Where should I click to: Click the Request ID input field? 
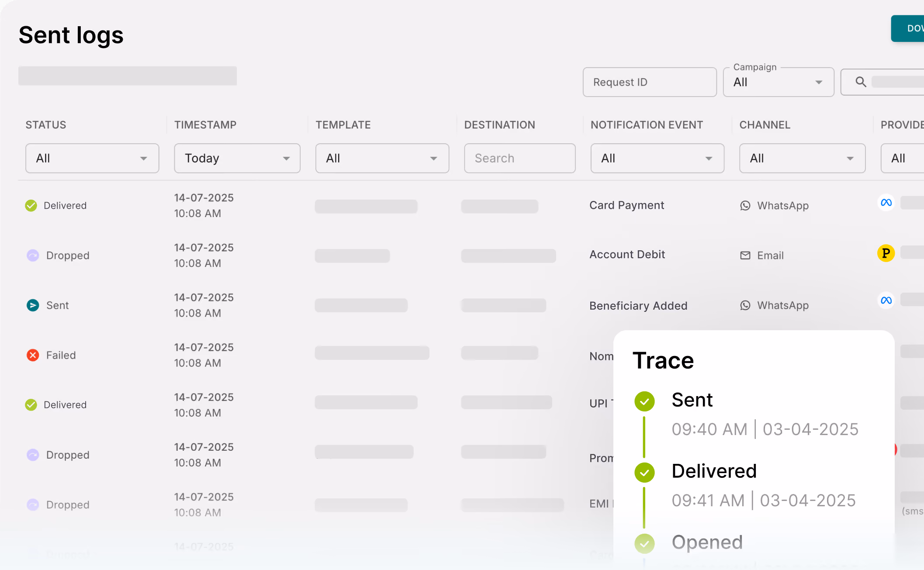pyautogui.click(x=650, y=82)
